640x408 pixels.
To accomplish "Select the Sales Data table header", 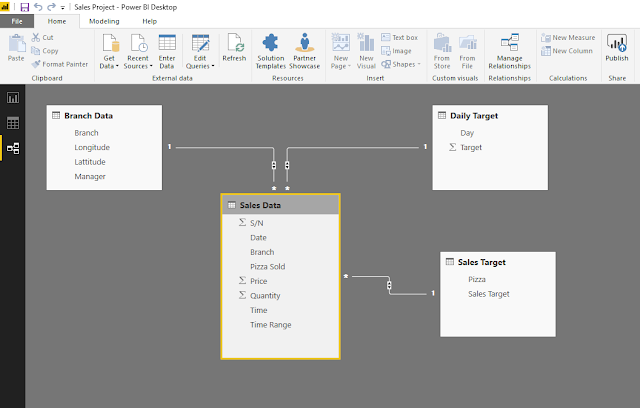I will [280, 205].
